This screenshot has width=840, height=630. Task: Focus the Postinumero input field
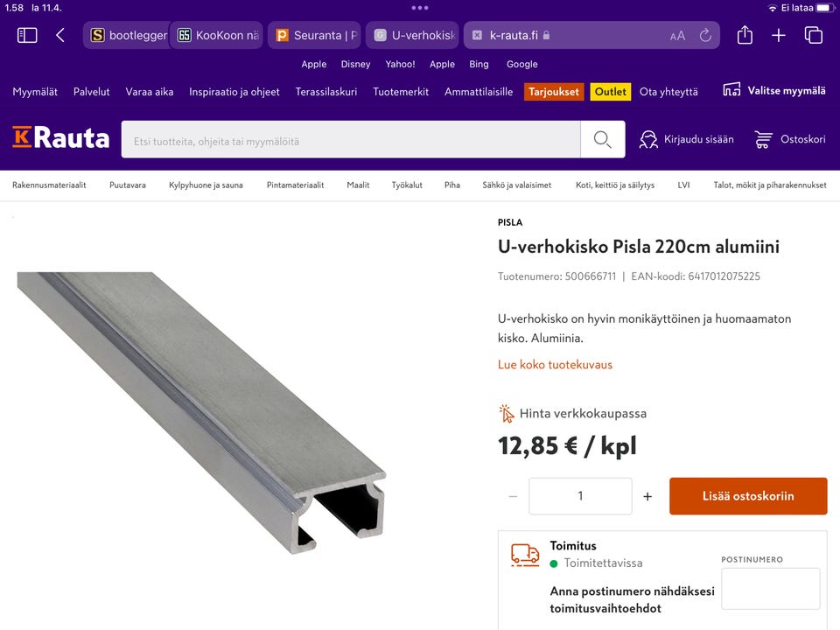click(770, 588)
